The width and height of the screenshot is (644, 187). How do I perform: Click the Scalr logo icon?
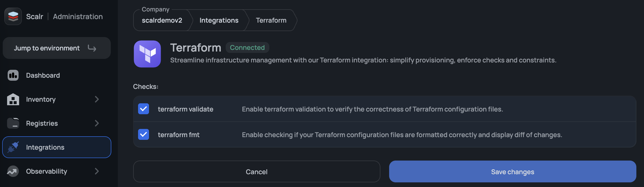point(13,16)
